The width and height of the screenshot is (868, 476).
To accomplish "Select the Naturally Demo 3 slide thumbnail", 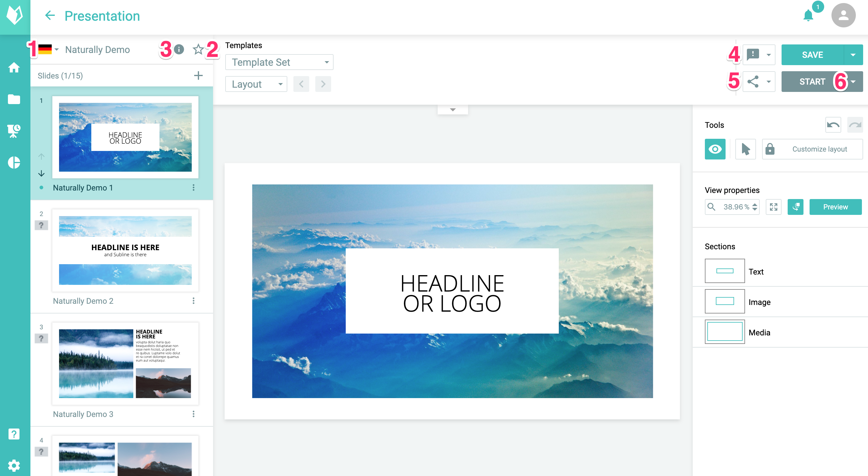I will tap(125, 363).
